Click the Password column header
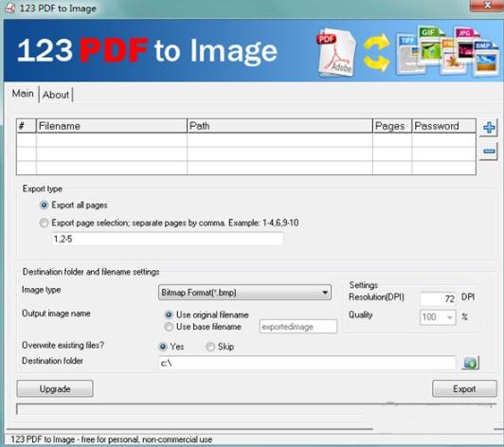504x447 pixels. [444, 126]
